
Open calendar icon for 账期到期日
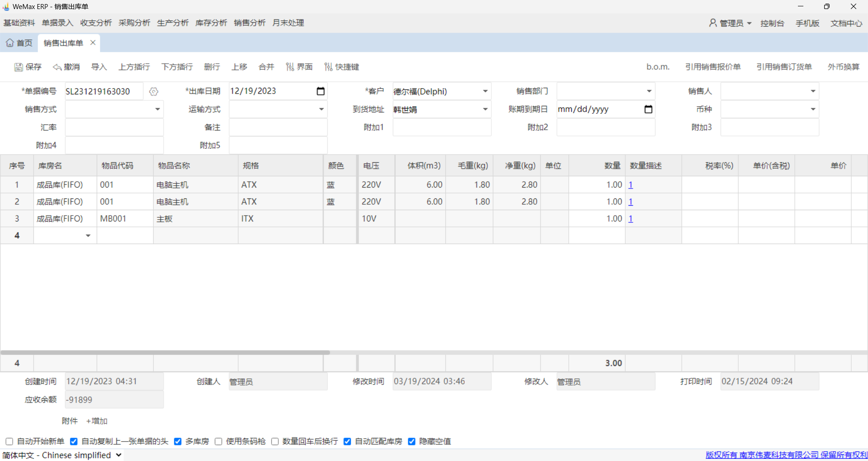coord(648,109)
